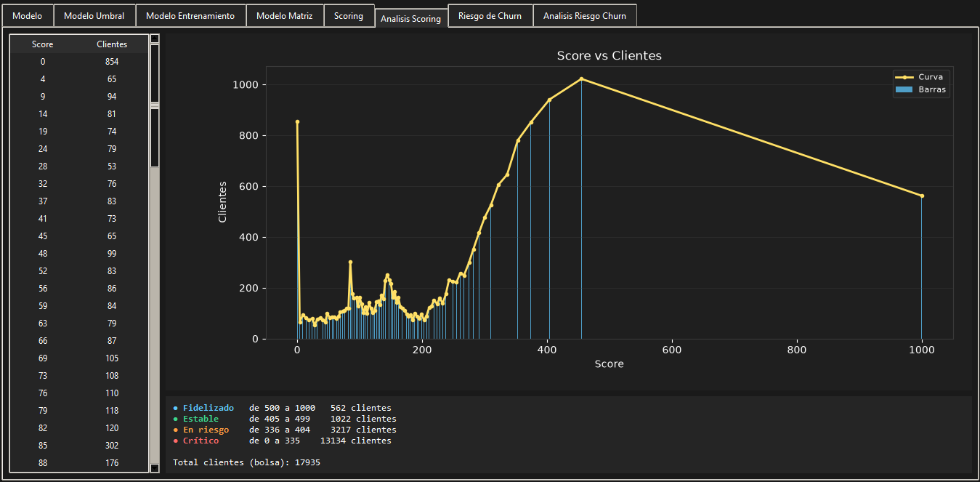Click the Score column header
The height and width of the screenshot is (482, 980).
(x=43, y=44)
